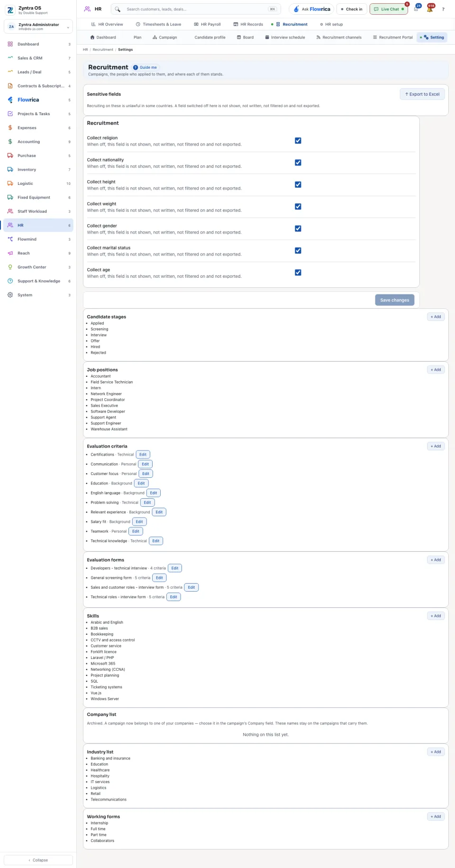
Task: Edit the Certifications evaluation criterion
Action: [x=143, y=455]
